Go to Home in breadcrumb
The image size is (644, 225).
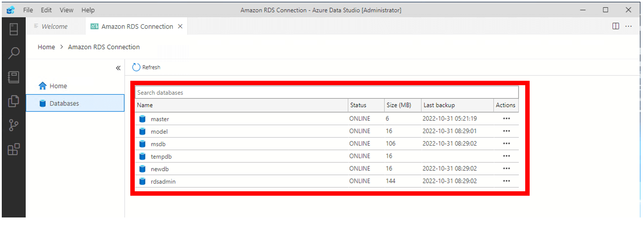(x=46, y=47)
